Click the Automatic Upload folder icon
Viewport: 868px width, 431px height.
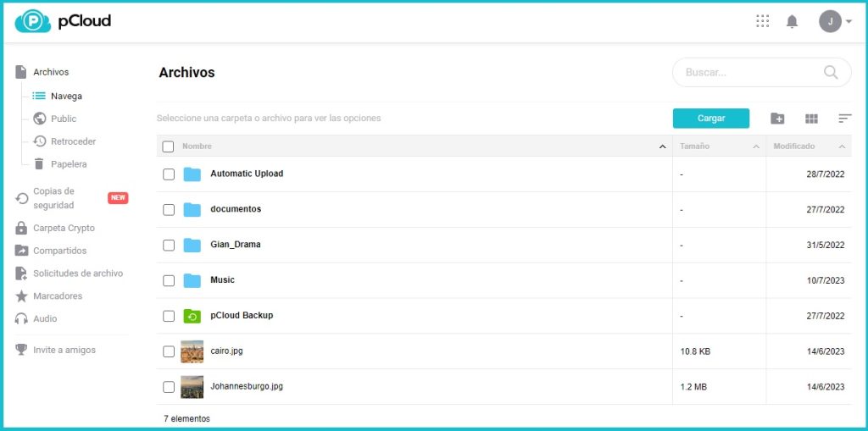(x=192, y=174)
